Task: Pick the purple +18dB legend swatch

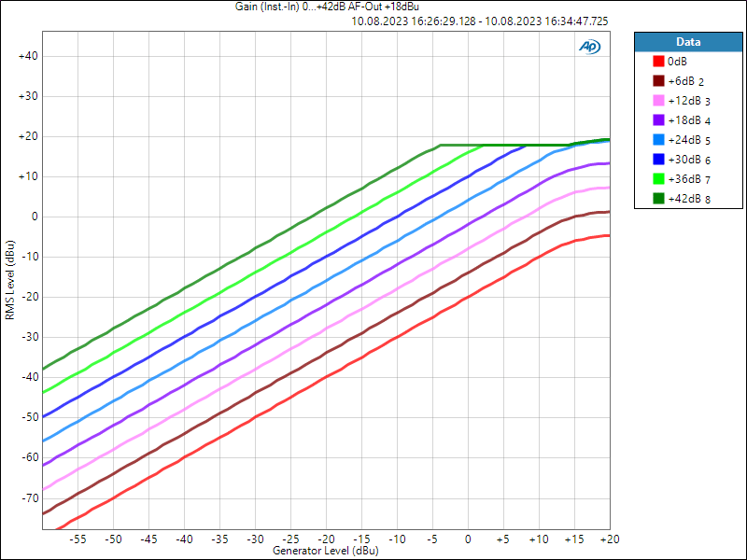Action: (x=659, y=120)
